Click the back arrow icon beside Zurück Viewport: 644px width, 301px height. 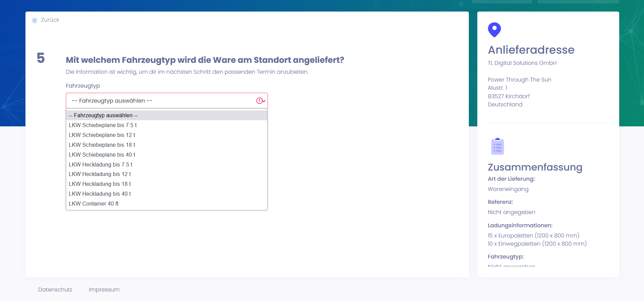(x=35, y=20)
